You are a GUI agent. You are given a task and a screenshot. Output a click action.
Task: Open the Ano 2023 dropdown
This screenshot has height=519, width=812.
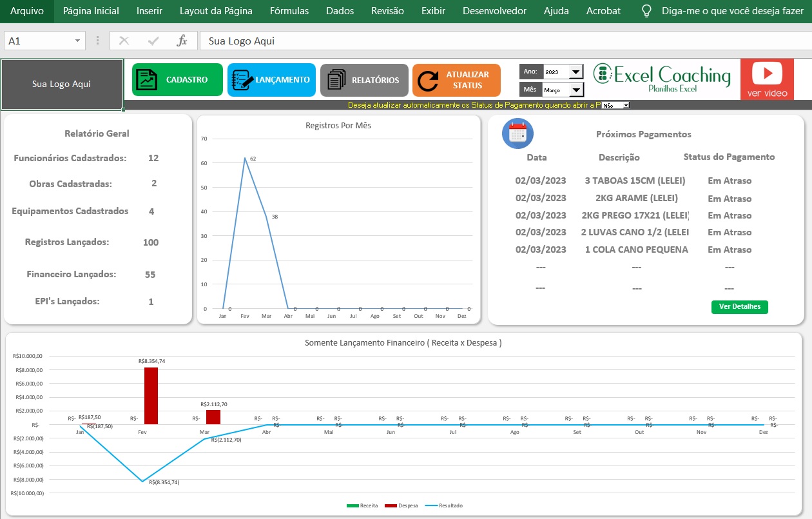pyautogui.click(x=576, y=72)
